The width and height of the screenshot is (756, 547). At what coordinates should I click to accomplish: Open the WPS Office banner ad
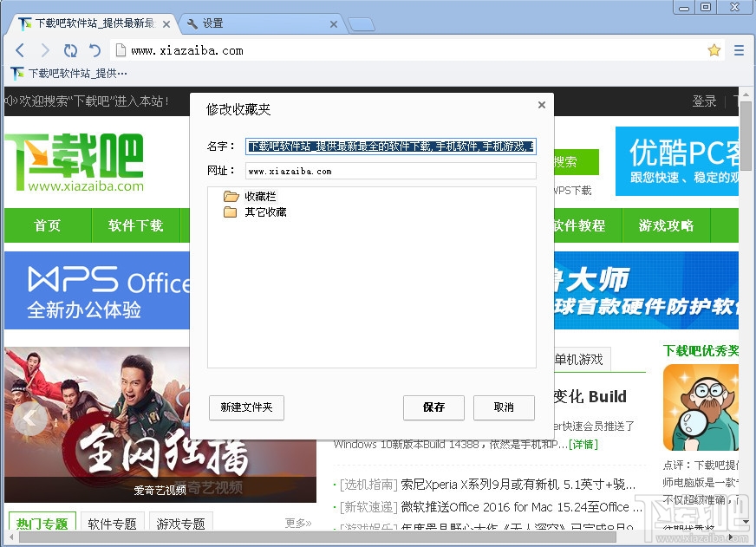[97, 290]
